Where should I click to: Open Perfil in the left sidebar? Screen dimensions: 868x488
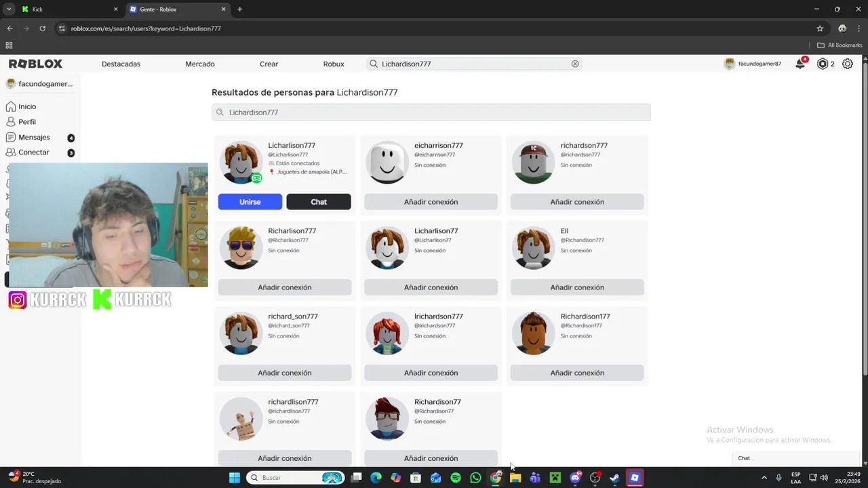[x=21, y=122]
